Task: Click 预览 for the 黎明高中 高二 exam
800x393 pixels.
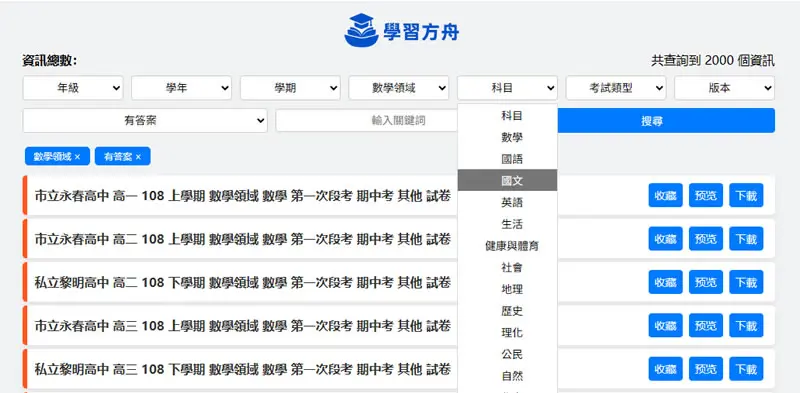Action: [706, 282]
